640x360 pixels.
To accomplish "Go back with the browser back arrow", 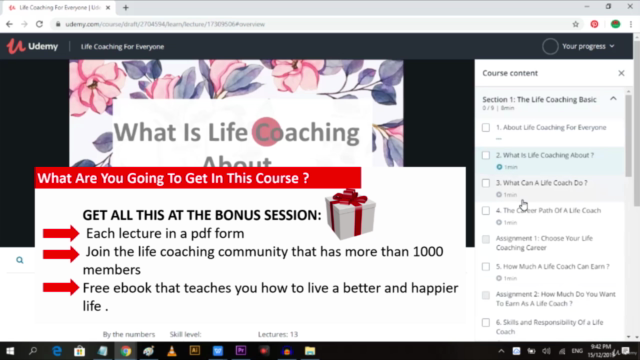I will [9, 24].
